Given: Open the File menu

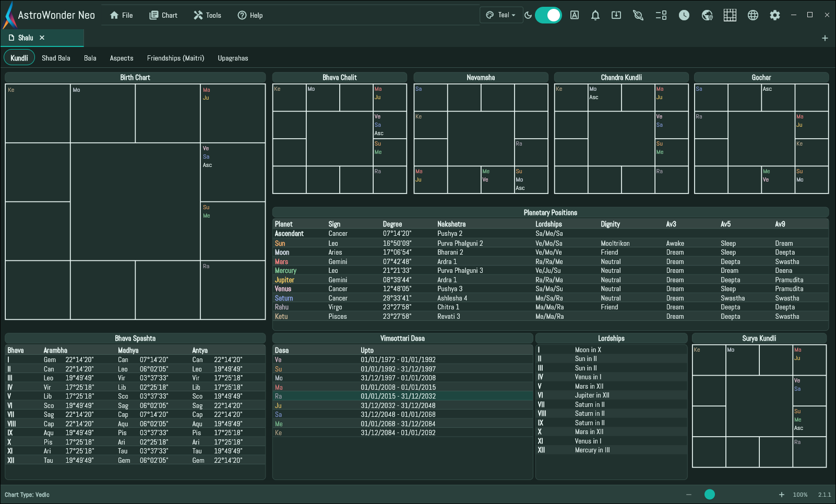Looking at the screenshot, I should pos(121,15).
